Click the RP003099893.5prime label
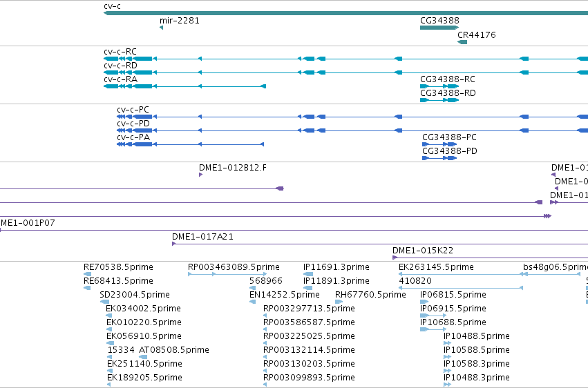 tap(309, 378)
